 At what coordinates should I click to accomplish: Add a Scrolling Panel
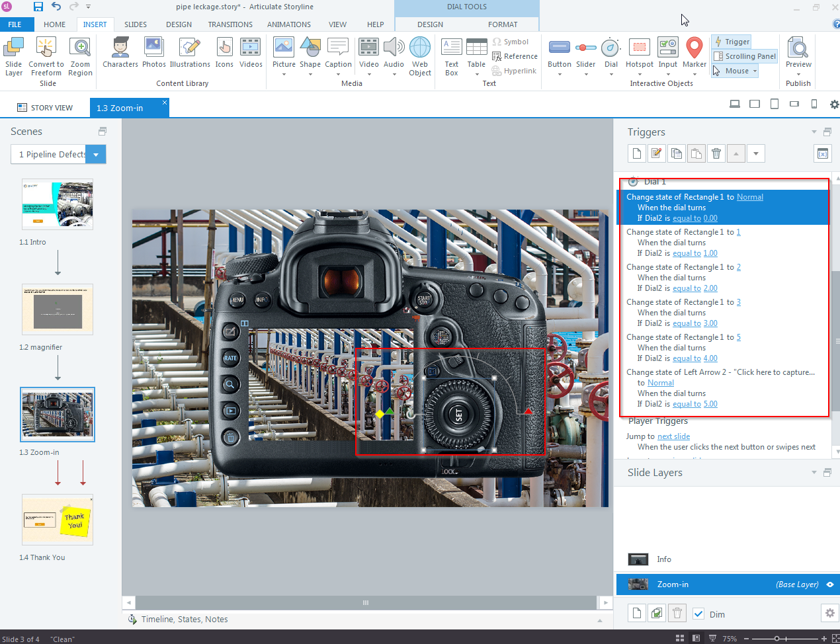tap(745, 56)
